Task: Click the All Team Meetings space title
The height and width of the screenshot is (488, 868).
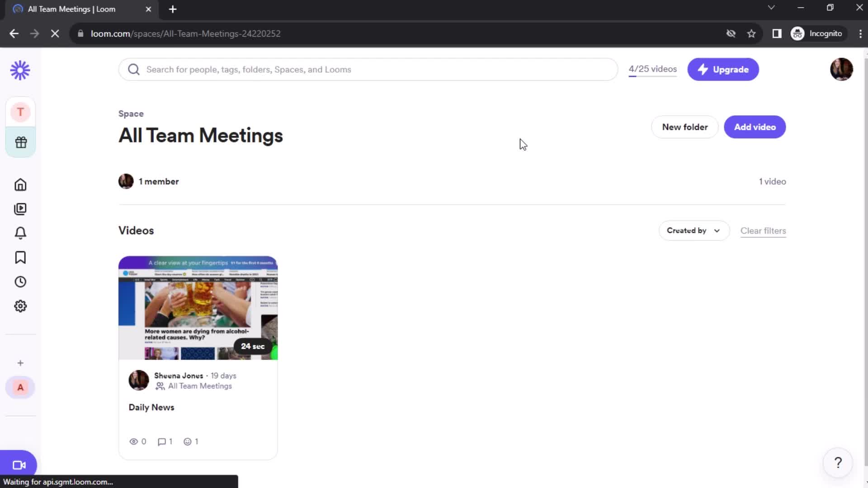Action: 200,135
